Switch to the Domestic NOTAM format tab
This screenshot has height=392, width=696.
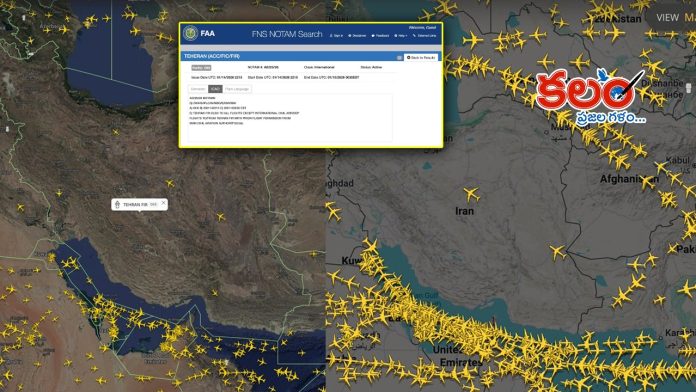[198, 89]
